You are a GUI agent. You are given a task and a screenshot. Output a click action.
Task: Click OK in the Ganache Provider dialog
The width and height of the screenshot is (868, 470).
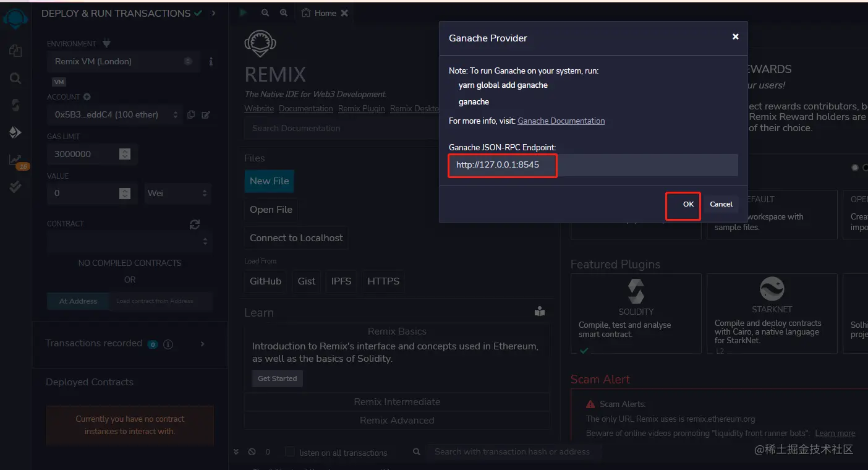click(x=688, y=204)
